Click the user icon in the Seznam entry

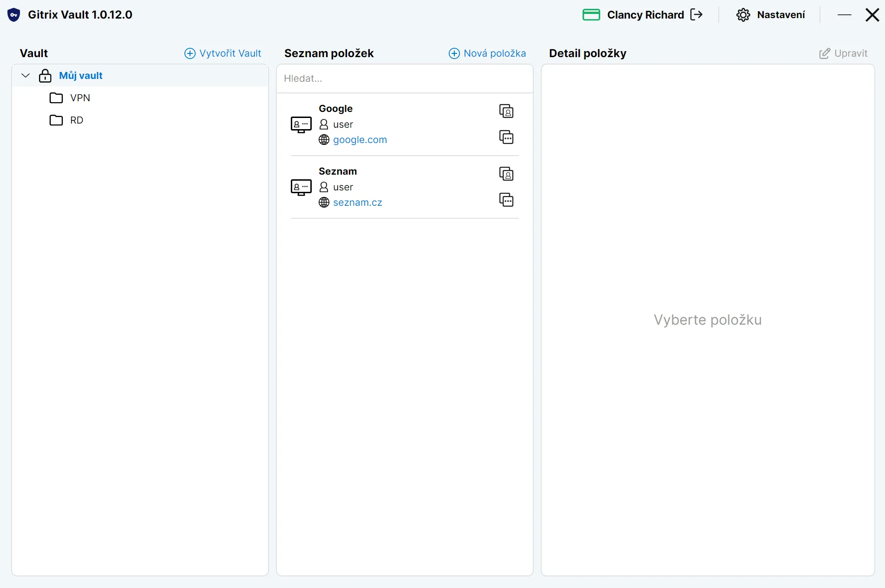(x=324, y=187)
